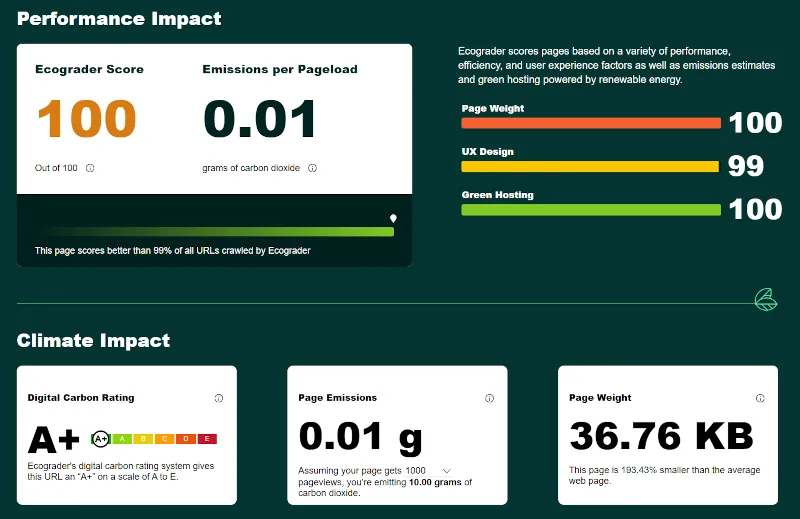800x519 pixels.
Task: Click the yellow UX Design score bar
Action: pos(590,166)
